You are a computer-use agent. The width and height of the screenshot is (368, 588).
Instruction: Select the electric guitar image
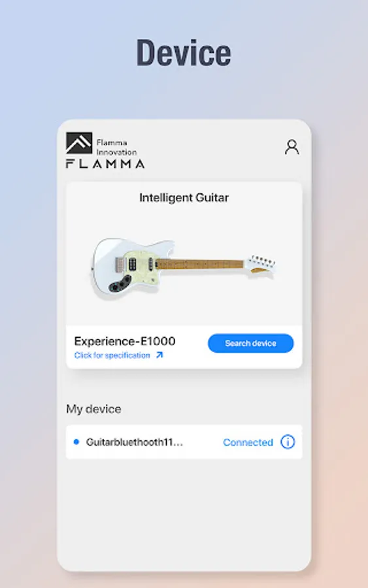click(184, 268)
